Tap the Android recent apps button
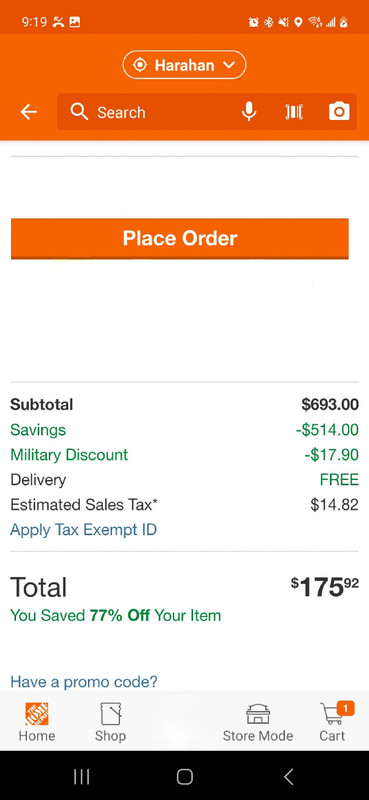The image size is (369, 800). [x=81, y=777]
